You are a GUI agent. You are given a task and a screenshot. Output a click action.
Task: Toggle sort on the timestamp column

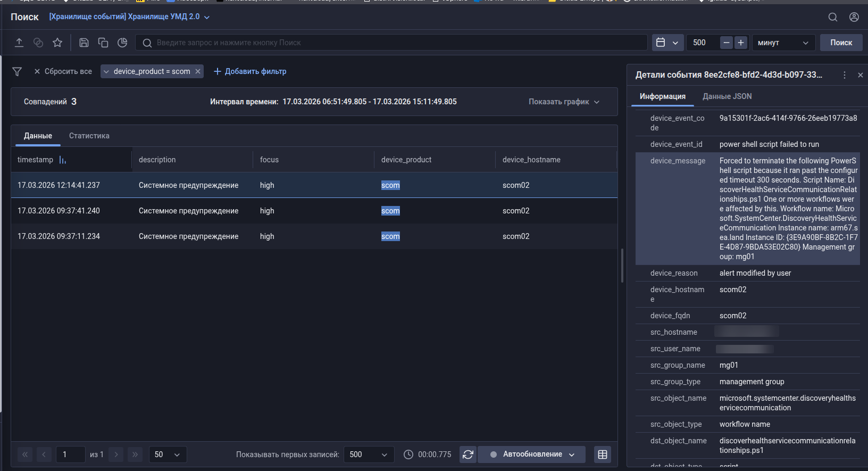point(63,160)
